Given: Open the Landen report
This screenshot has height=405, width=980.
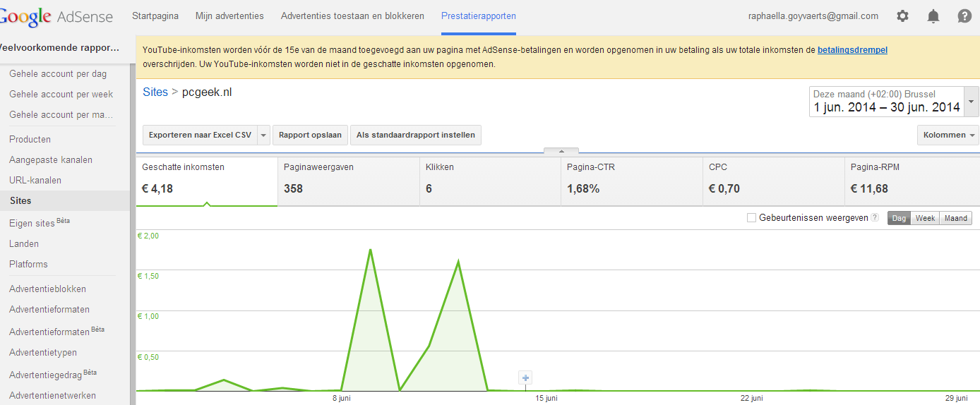Looking at the screenshot, I should click(24, 243).
